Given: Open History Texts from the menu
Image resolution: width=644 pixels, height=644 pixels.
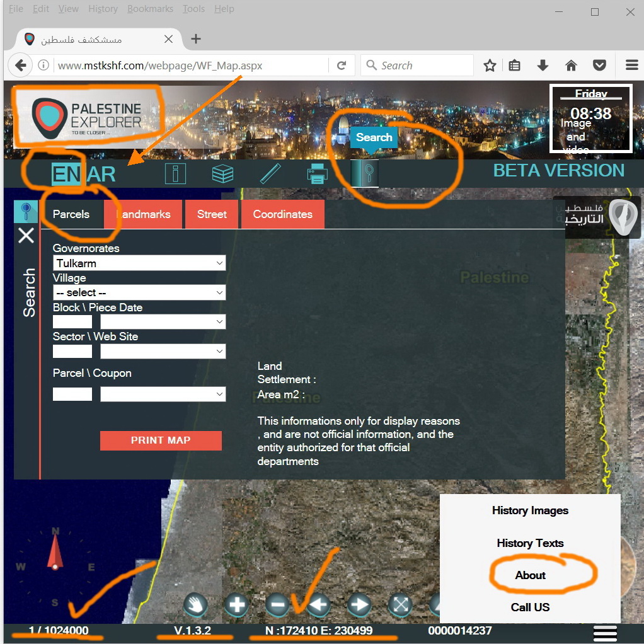Looking at the screenshot, I should (530, 543).
